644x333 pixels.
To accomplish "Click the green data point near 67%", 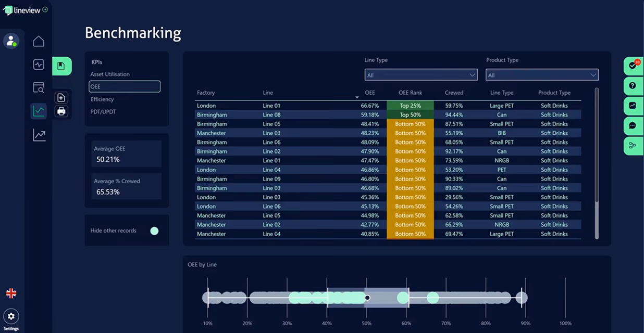I will click(x=432, y=298).
